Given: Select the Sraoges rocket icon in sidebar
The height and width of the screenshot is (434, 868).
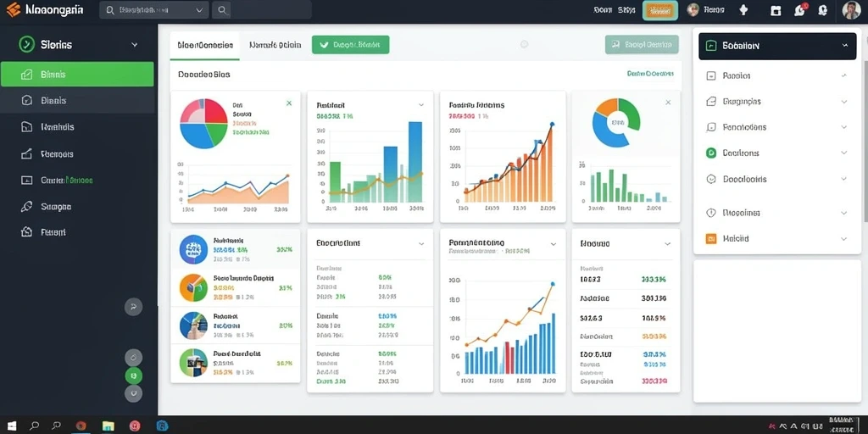Looking at the screenshot, I should (26, 207).
